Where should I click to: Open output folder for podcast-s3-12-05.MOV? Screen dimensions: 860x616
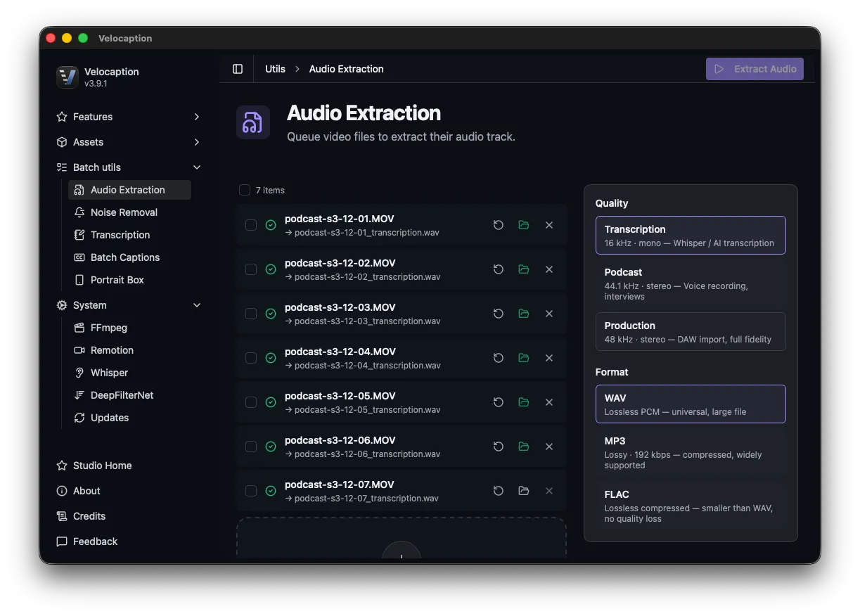coord(524,402)
